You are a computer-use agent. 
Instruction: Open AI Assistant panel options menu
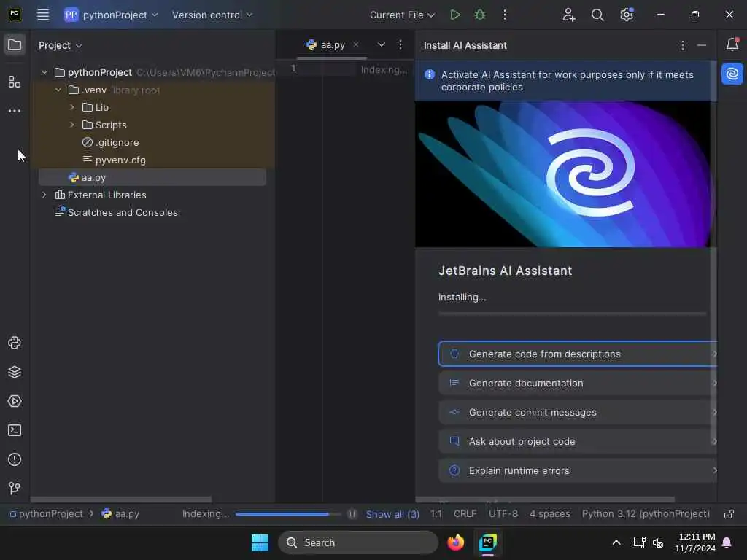(x=683, y=45)
